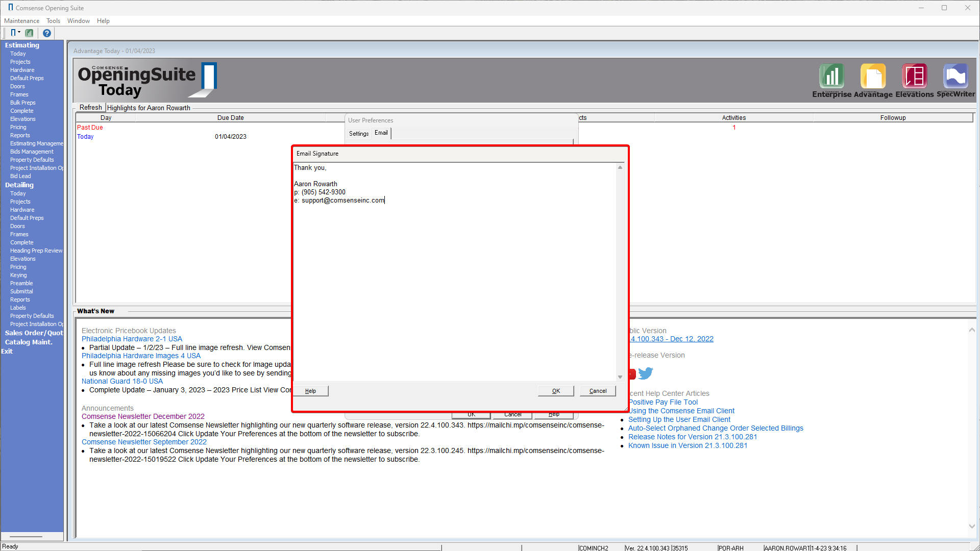980x551 pixels.
Task: Select Heading Prep Review in sidebar
Action: point(36,251)
